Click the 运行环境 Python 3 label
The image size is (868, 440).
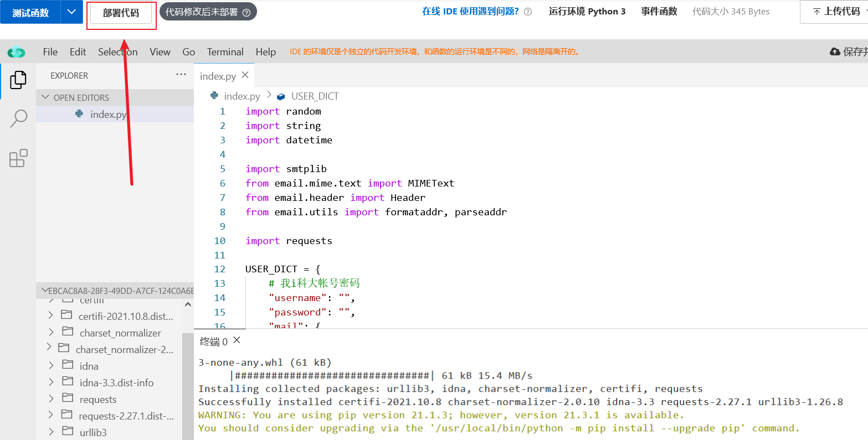click(x=587, y=11)
